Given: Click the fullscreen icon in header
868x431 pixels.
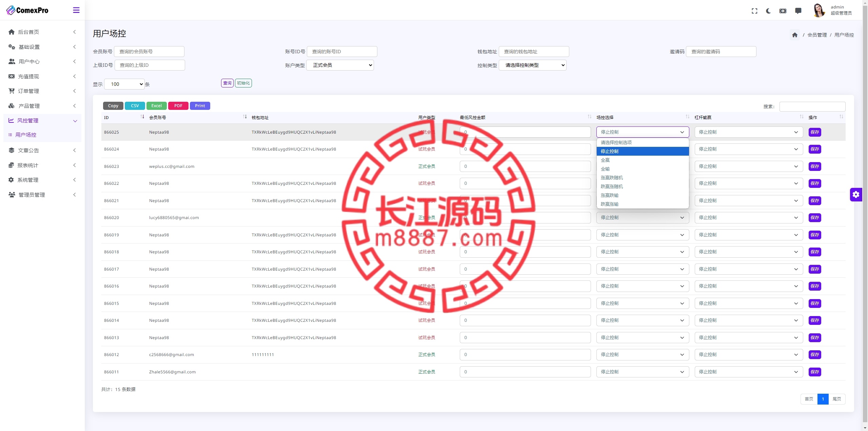Looking at the screenshot, I should point(754,11).
